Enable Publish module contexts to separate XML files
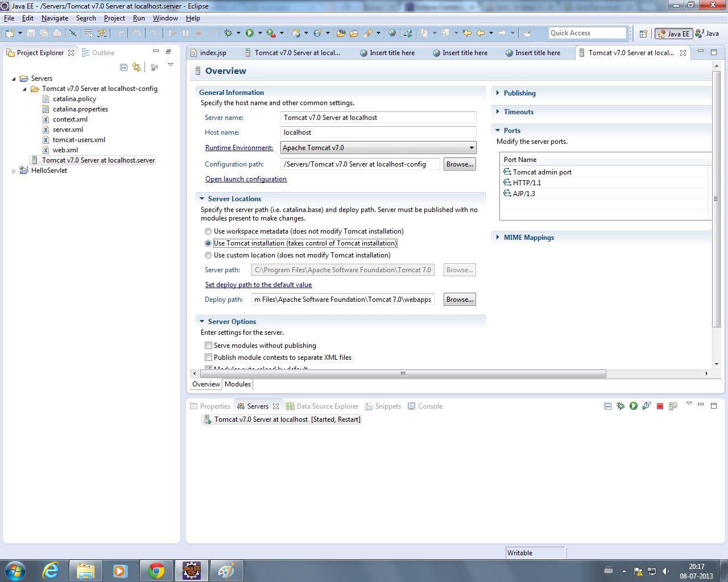 point(209,357)
